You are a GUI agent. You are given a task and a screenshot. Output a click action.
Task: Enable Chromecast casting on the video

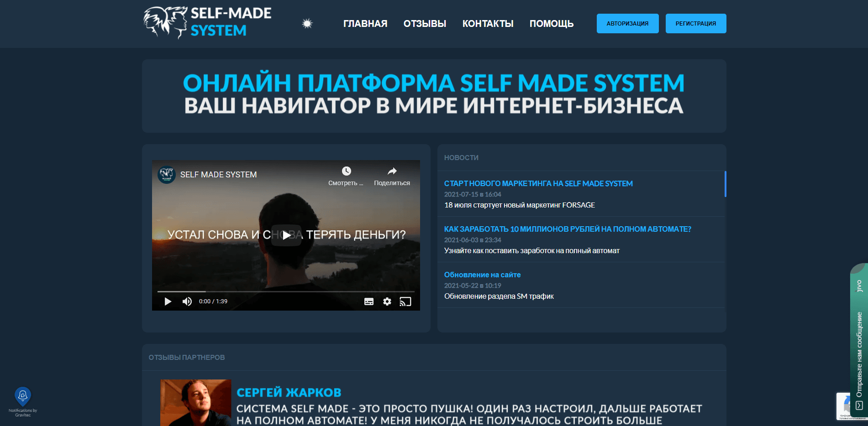(405, 301)
